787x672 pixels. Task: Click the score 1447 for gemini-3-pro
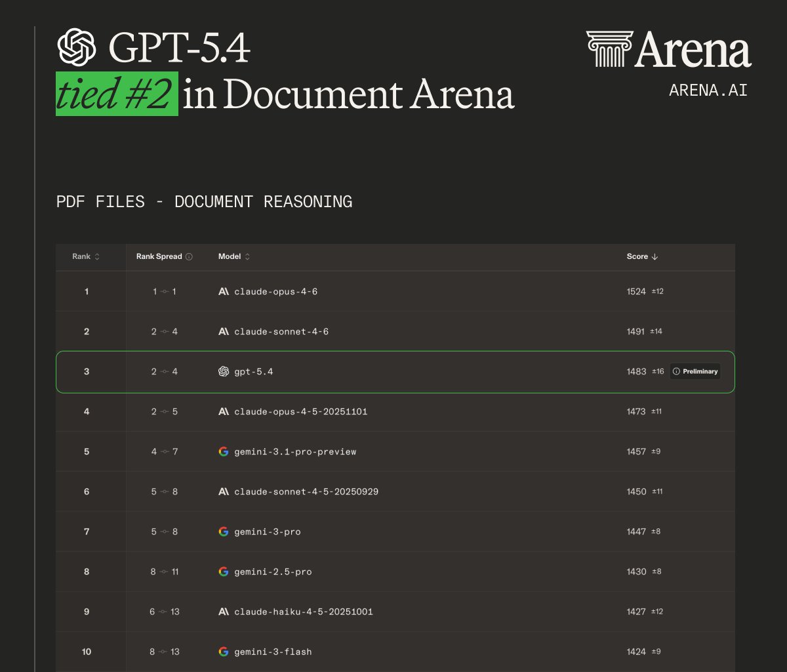pos(636,531)
